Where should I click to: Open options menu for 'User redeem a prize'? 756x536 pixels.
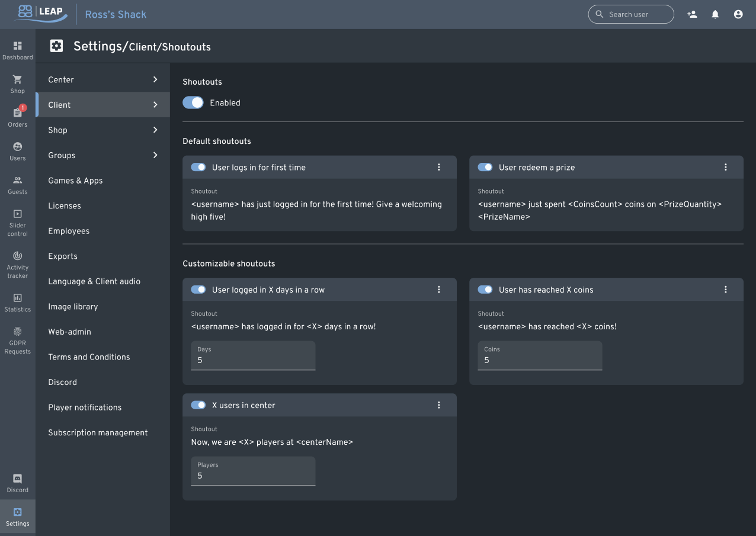click(726, 168)
